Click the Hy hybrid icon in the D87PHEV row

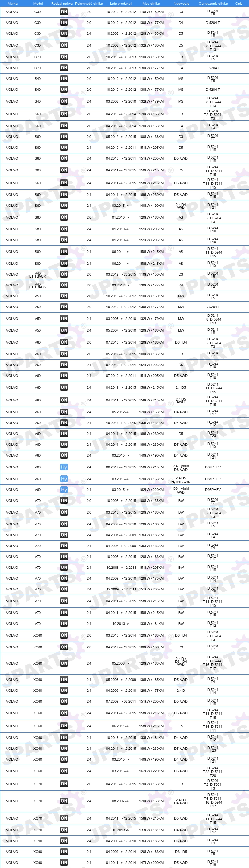click(64, 479)
